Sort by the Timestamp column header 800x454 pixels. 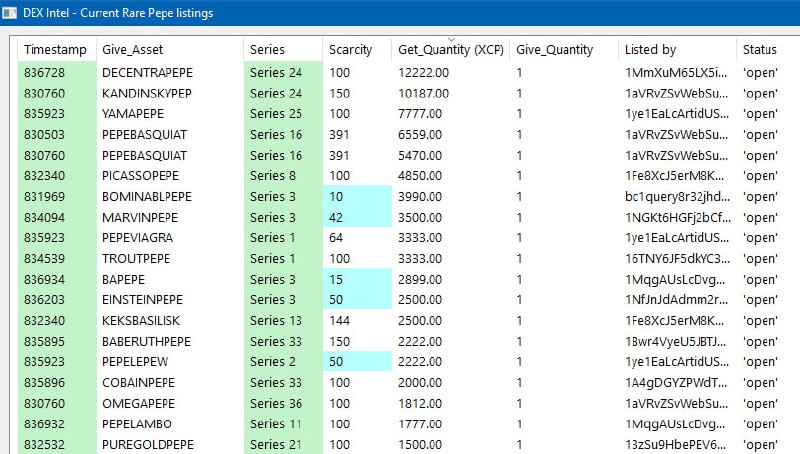coord(57,49)
